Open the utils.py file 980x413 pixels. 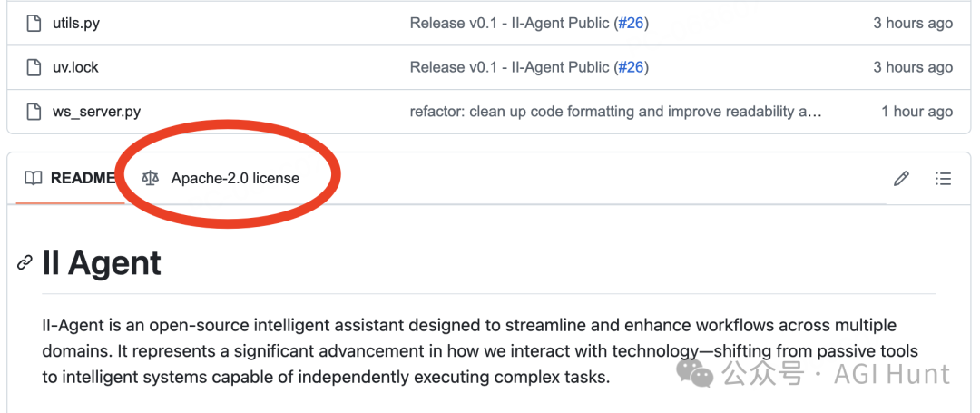(75, 24)
